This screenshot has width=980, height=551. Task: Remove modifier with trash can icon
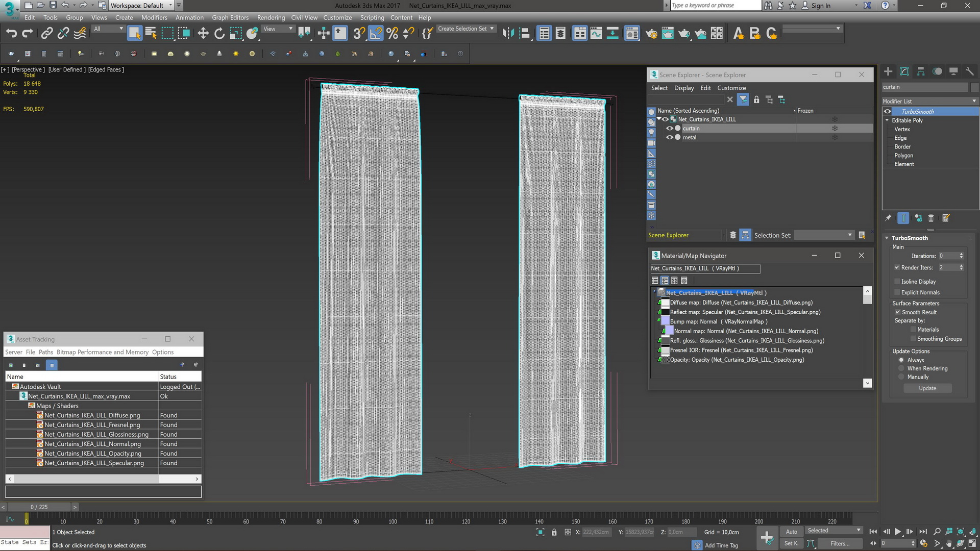(x=931, y=218)
